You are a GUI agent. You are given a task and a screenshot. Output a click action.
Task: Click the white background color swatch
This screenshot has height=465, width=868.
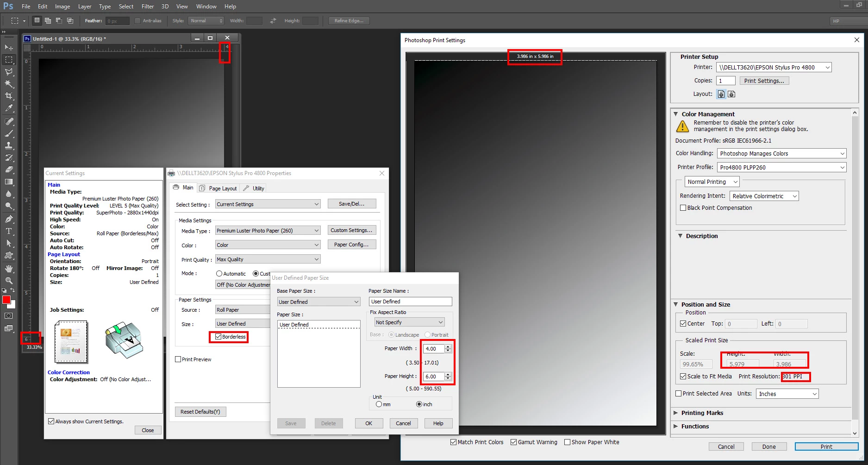tap(13, 306)
